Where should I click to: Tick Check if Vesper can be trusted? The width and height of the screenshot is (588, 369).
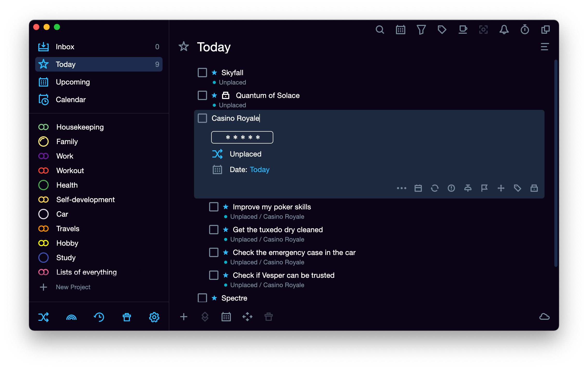tap(214, 275)
